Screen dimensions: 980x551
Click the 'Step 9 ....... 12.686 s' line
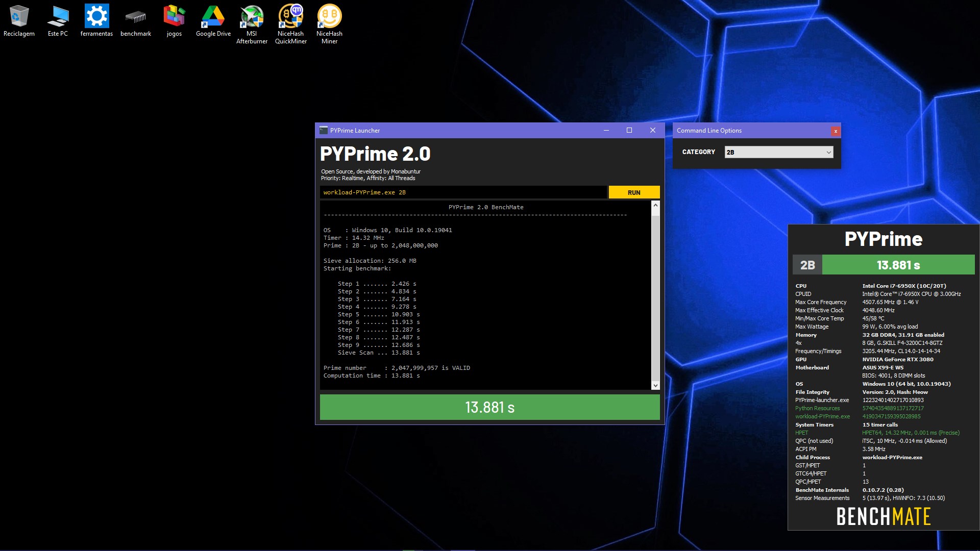(x=379, y=345)
